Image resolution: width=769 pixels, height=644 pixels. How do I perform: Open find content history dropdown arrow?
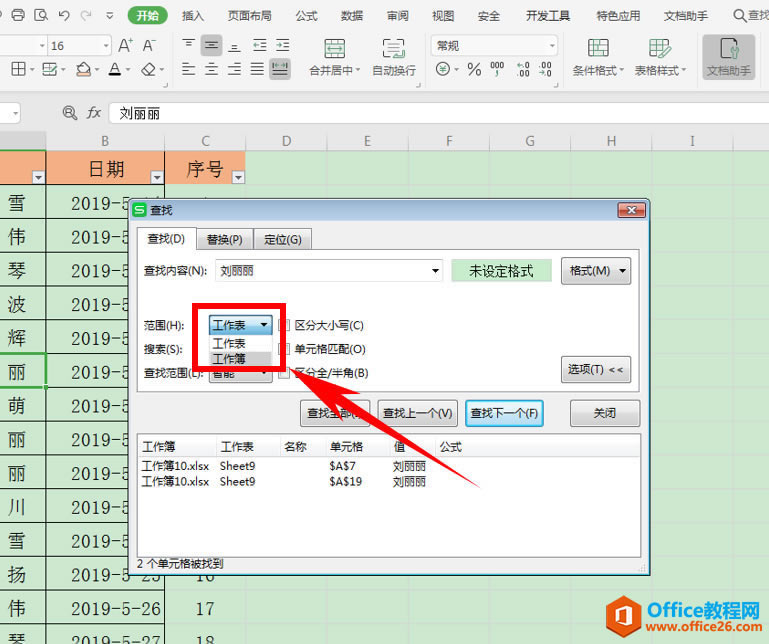435,271
